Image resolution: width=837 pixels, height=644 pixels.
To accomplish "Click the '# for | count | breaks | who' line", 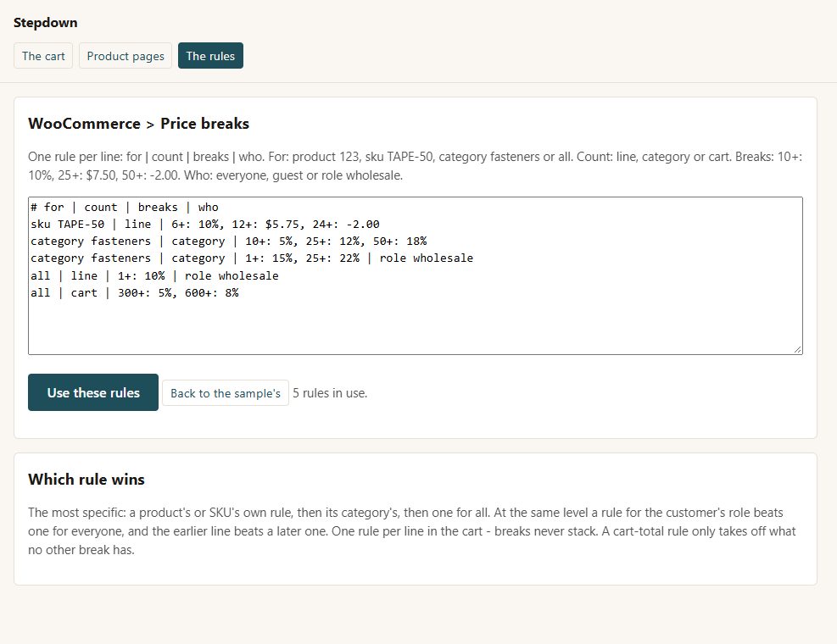I will (125, 207).
